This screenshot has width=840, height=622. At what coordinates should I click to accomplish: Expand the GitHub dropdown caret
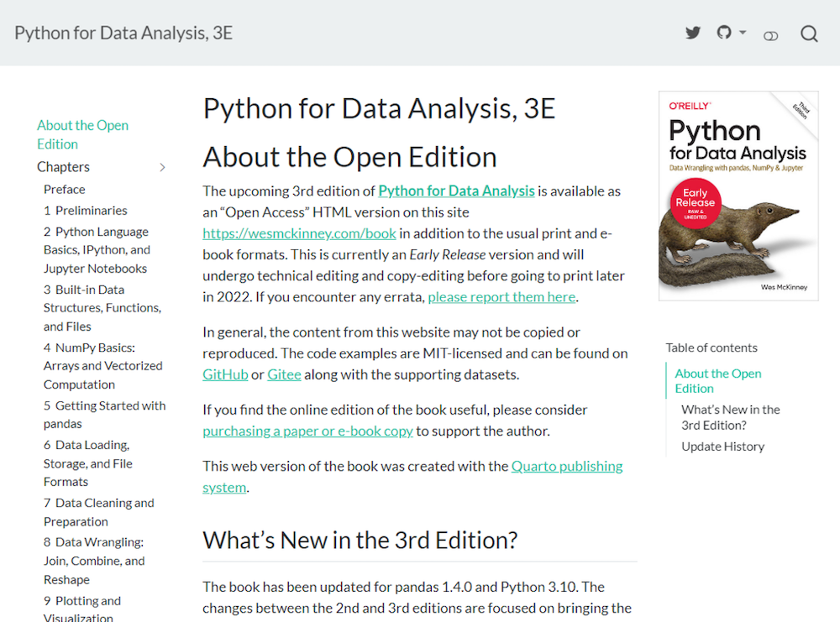coord(743,33)
